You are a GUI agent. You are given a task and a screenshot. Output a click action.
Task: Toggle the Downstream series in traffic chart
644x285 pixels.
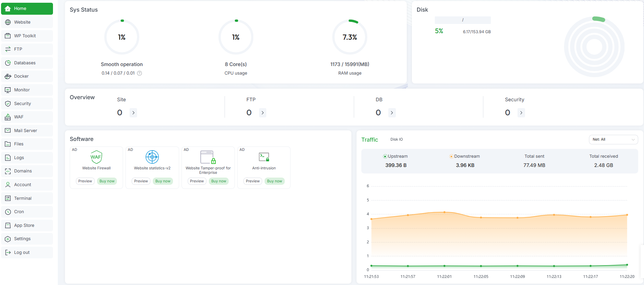(465, 156)
